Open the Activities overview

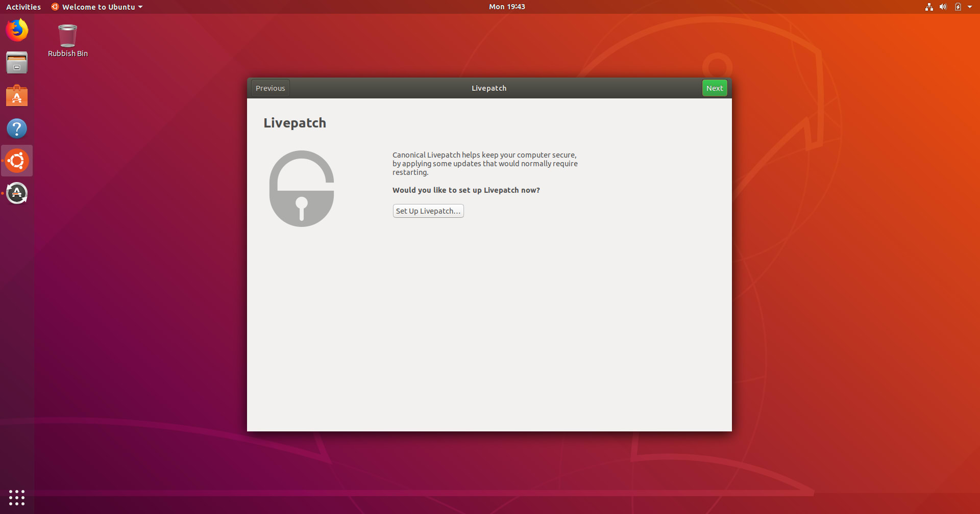pyautogui.click(x=23, y=7)
